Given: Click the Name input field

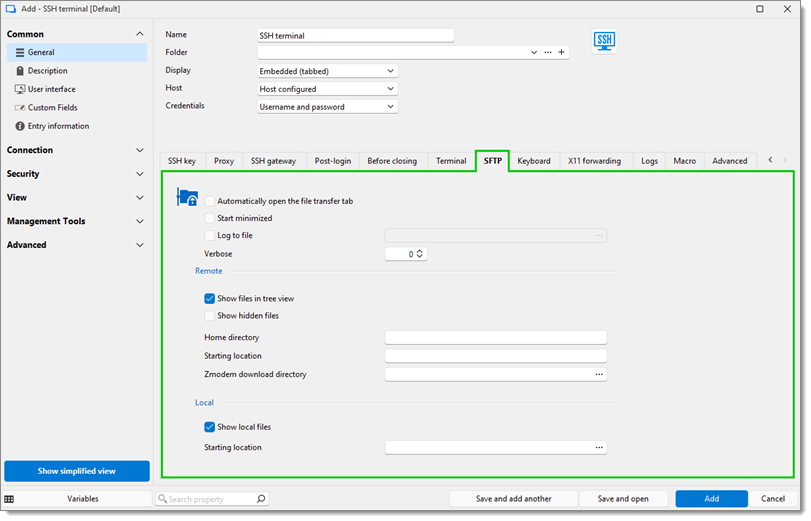Looking at the screenshot, I should pyautogui.click(x=355, y=36).
